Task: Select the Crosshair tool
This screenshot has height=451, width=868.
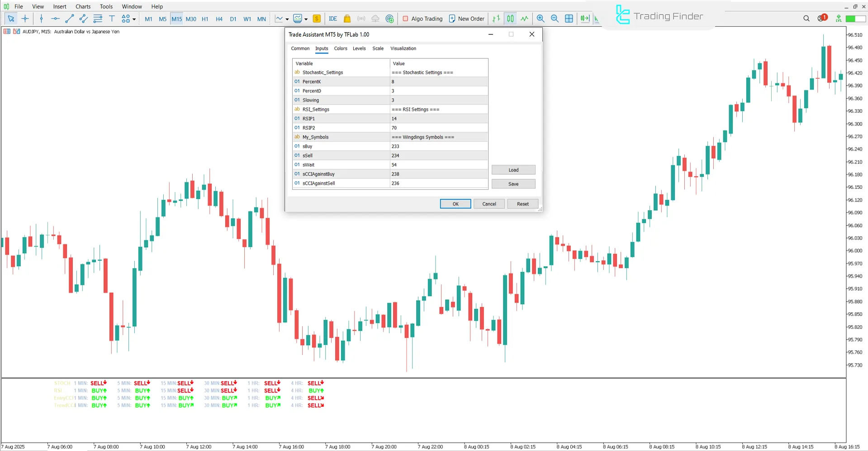Action: tap(25, 19)
